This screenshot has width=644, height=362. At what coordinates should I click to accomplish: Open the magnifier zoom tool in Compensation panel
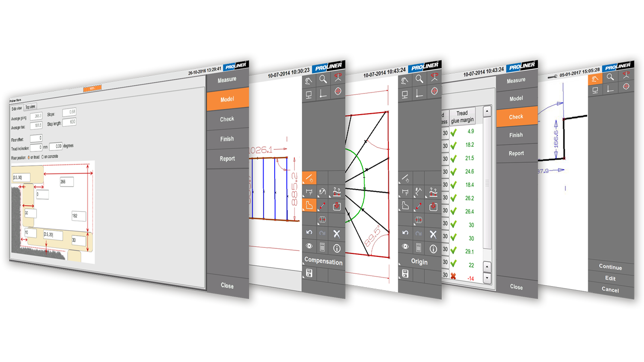(x=323, y=78)
